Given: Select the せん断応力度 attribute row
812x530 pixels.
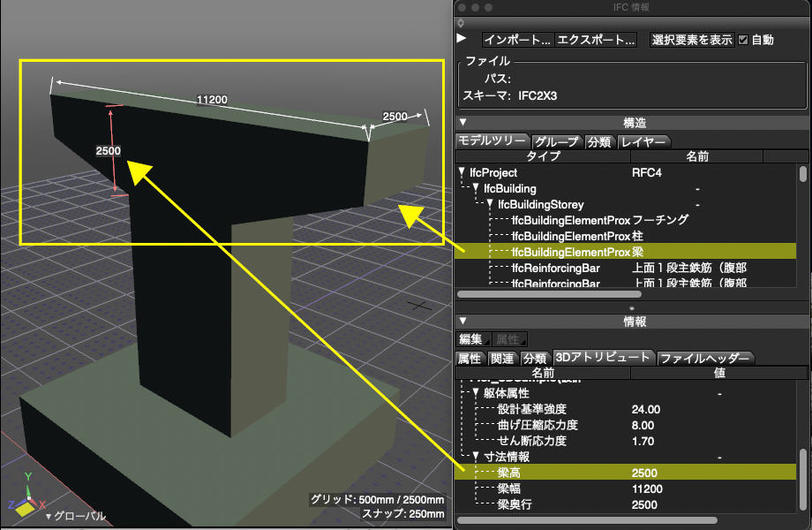Looking at the screenshot, I should 626,441.
